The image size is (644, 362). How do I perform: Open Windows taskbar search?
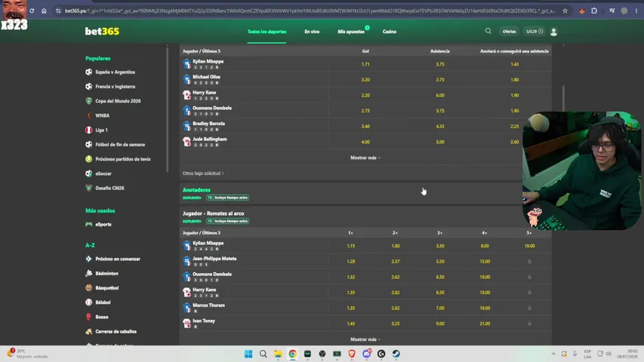click(x=263, y=354)
